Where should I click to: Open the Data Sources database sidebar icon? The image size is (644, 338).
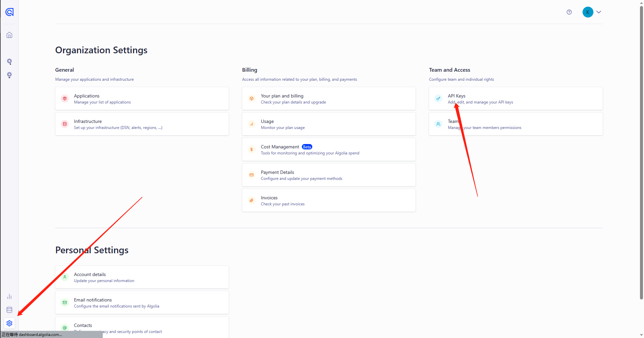pyautogui.click(x=9, y=310)
